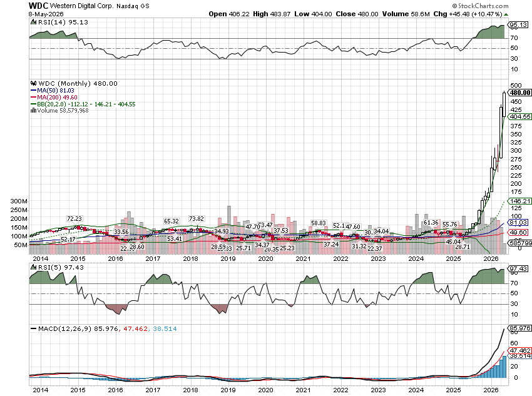
Task: Click the RSI(14) 95.13 legend label
Action: pos(63,23)
